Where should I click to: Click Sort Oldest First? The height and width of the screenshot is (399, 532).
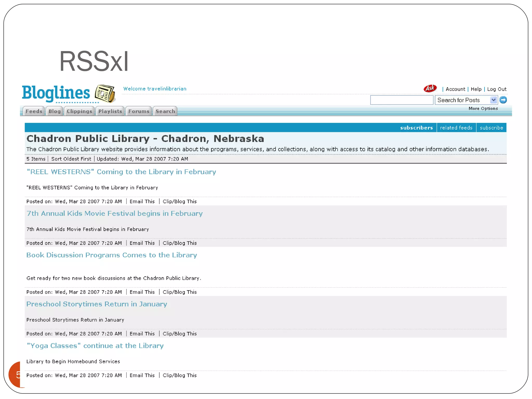click(x=71, y=159)
